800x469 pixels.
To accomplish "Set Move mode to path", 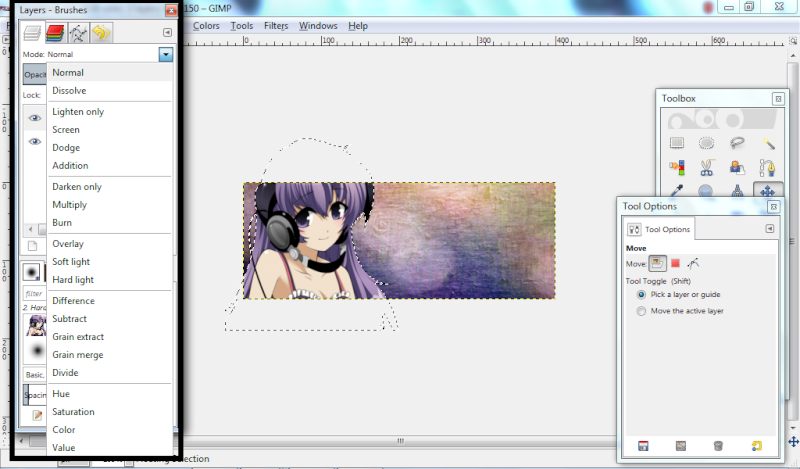I will [693, 263].
